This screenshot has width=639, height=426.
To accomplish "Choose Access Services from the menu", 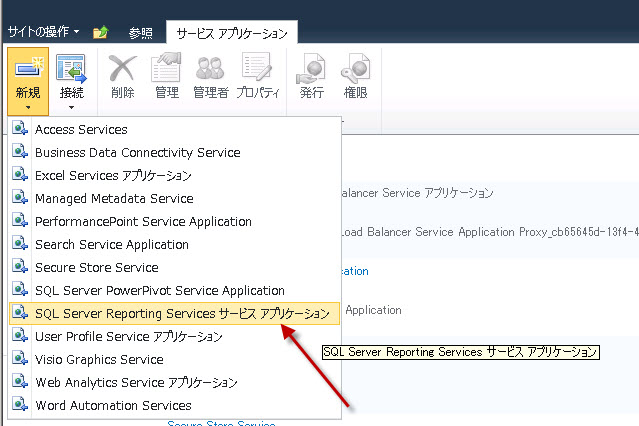I will 174,129.
